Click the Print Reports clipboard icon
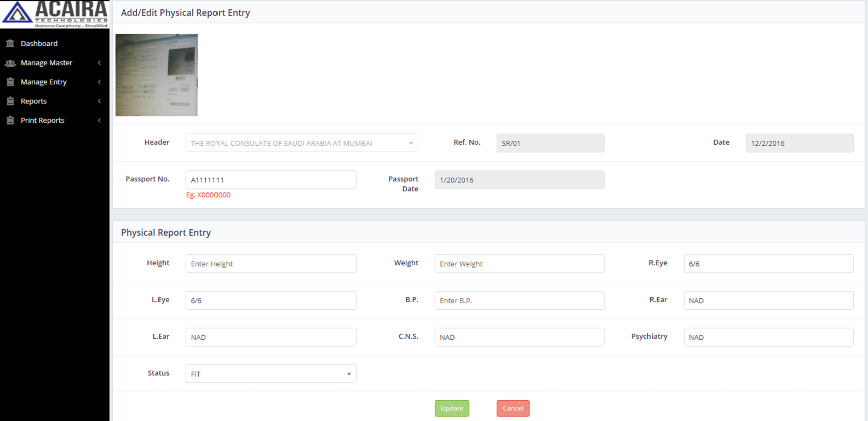Screen dimensions: 868x421 point(10,121)
